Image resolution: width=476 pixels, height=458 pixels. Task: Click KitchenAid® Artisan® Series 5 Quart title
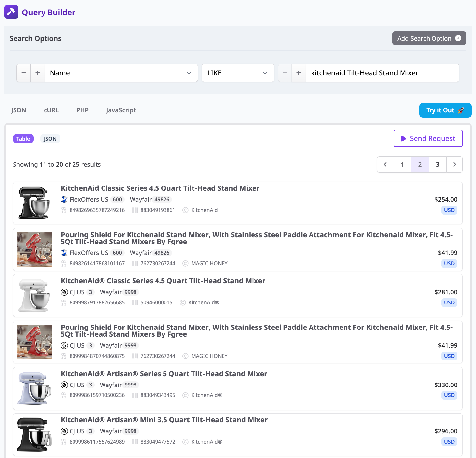pos(164,374)
